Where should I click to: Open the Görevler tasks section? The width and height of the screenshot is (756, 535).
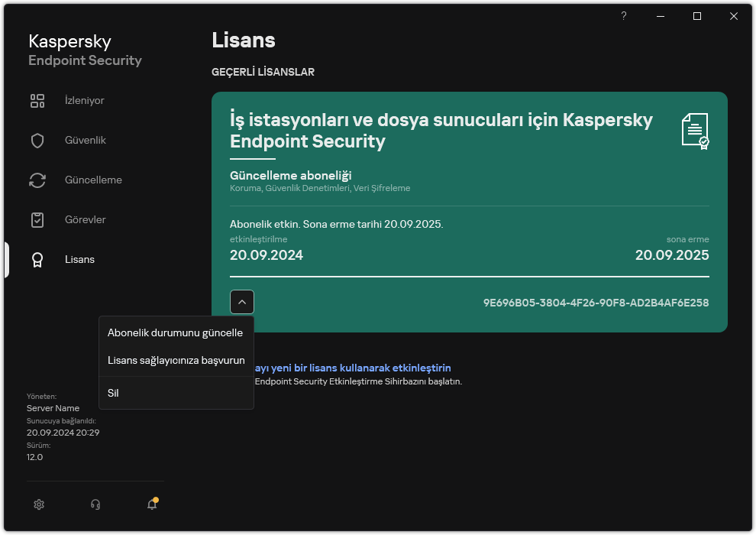coord(84,219)
